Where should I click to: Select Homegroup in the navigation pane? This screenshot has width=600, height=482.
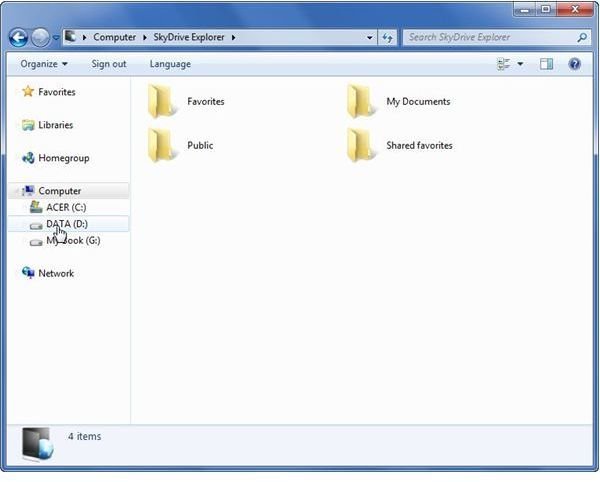pos(64,158)
